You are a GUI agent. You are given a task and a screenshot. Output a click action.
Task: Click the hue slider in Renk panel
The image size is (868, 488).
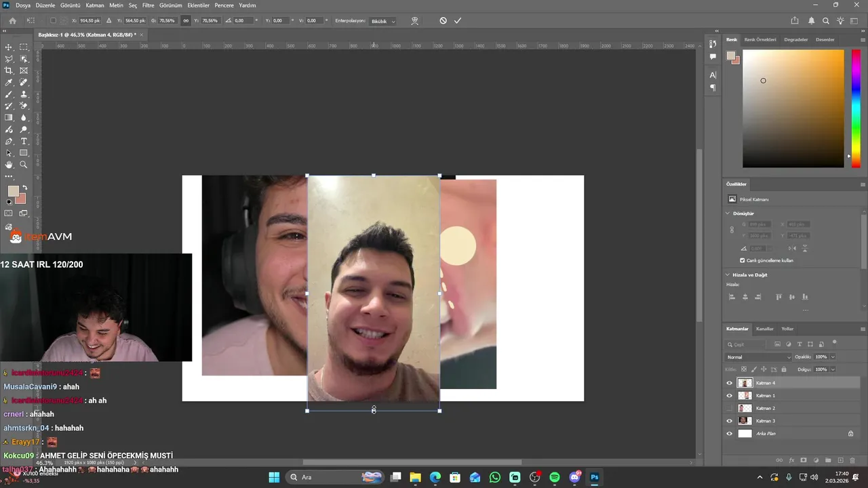856,107
